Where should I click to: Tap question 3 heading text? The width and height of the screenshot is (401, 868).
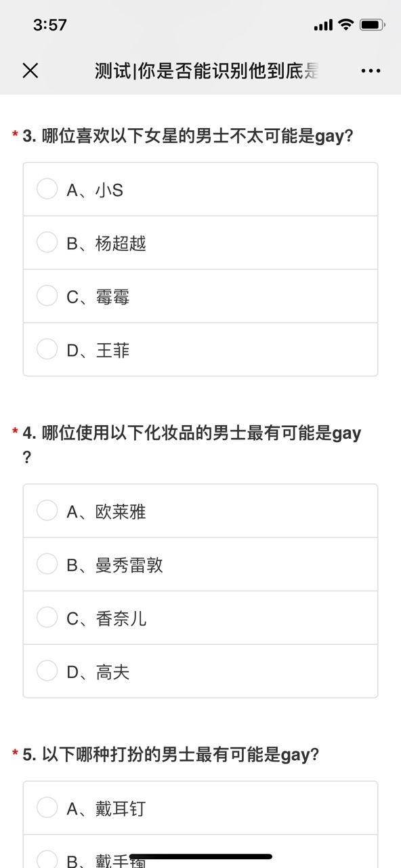[188, 136]
